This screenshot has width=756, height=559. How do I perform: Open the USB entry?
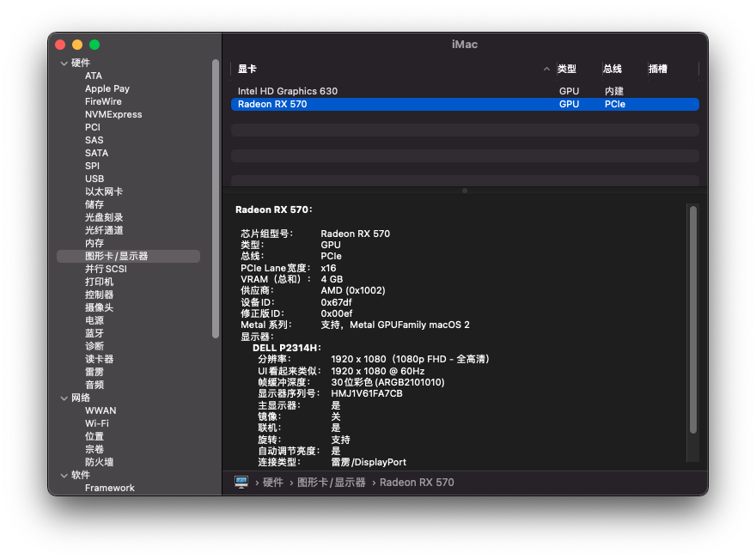pyautogui.click(x=94, y=179)
